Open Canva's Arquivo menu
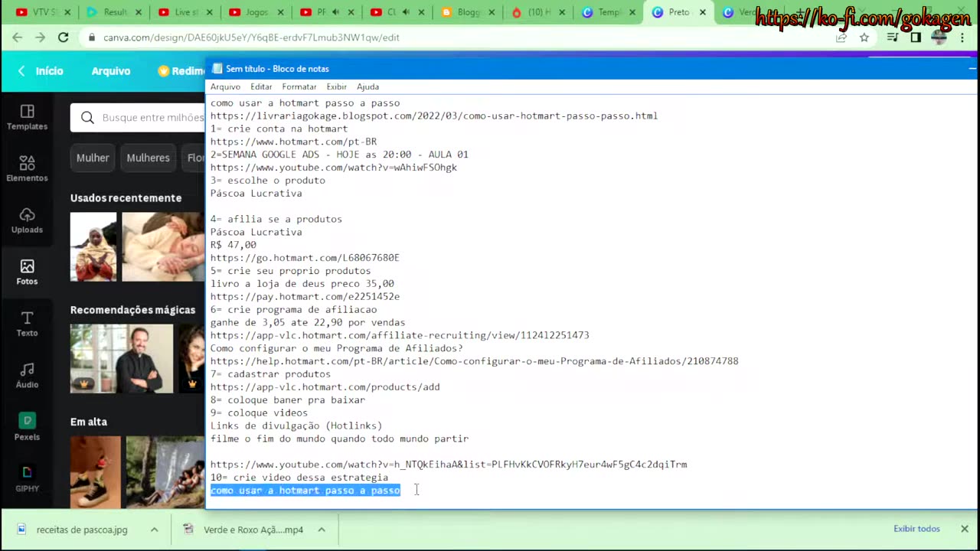Viewport: 980px width, 551px height. click(x=111, y=70)
